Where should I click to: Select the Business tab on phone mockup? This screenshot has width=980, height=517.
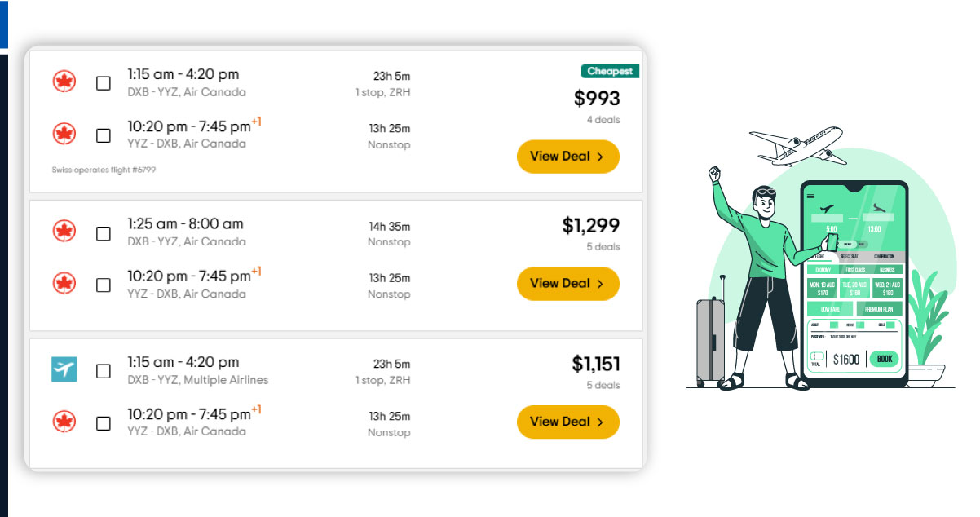pos(886,269)
